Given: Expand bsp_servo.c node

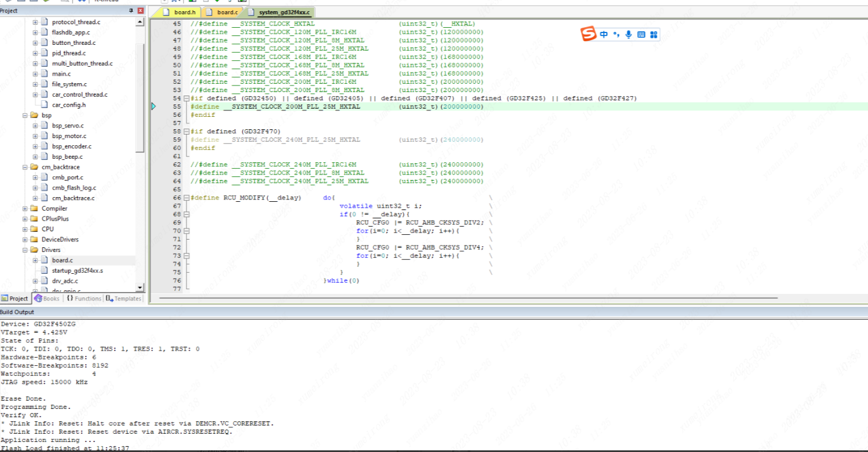Looking at the screenshot, I should click(x=35, y=126).
